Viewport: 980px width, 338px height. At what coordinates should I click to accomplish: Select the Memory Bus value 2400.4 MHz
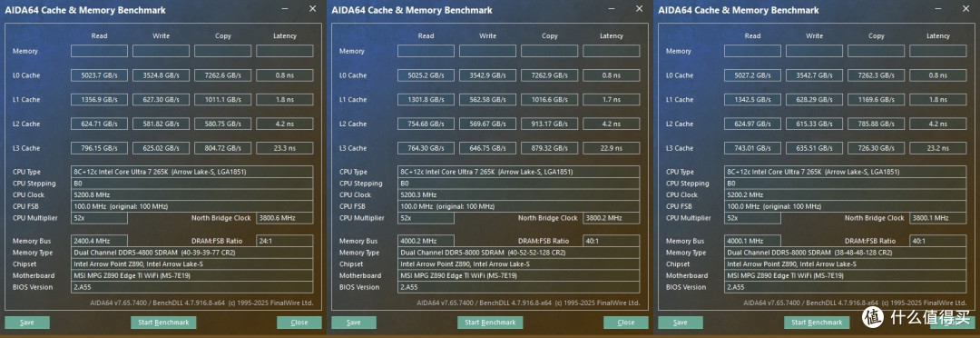[99, 241]
